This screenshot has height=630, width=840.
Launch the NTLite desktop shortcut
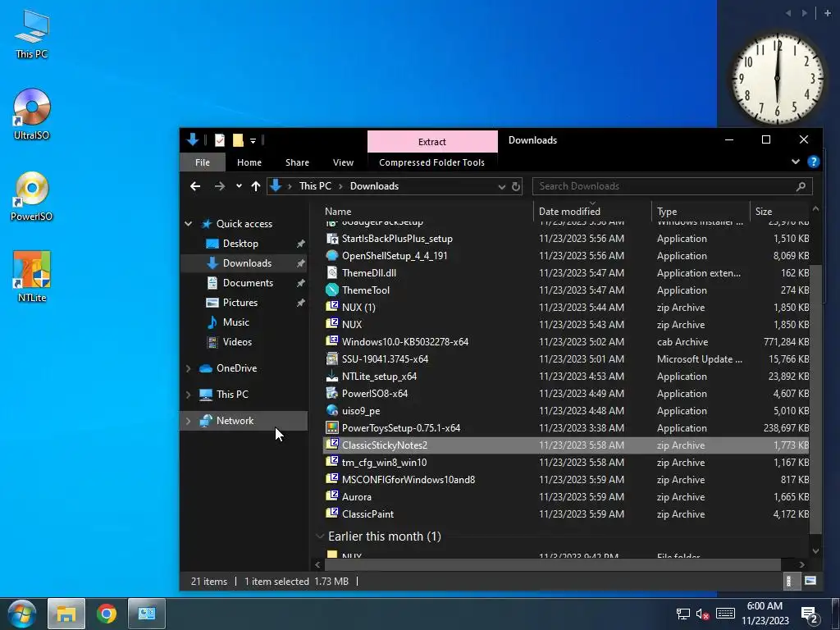point(32,277)
